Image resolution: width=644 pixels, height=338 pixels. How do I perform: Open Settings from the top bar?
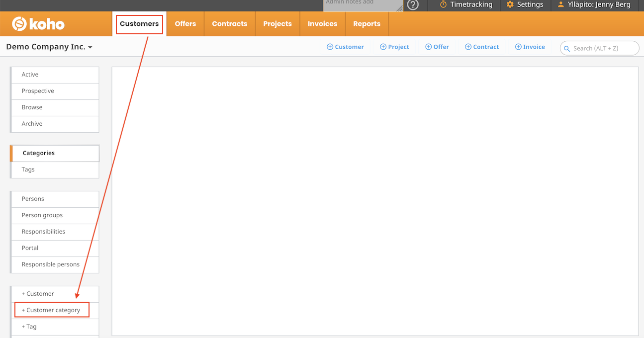point(525,5)
